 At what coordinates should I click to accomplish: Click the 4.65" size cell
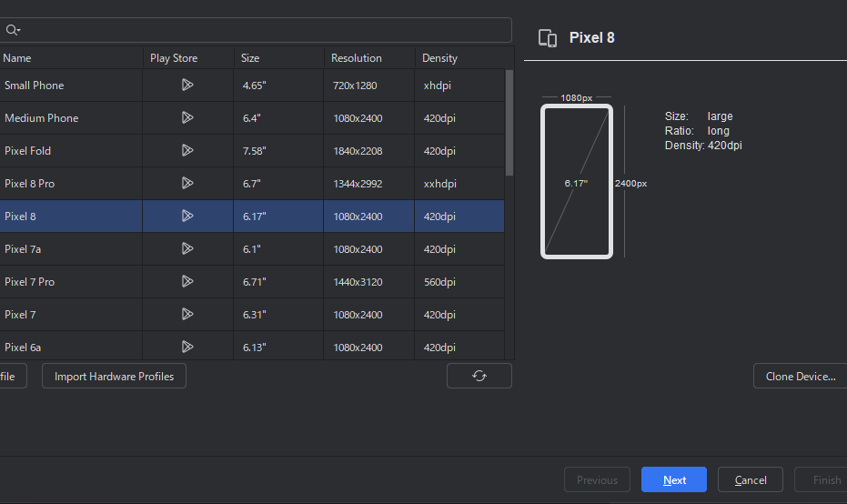278,86
